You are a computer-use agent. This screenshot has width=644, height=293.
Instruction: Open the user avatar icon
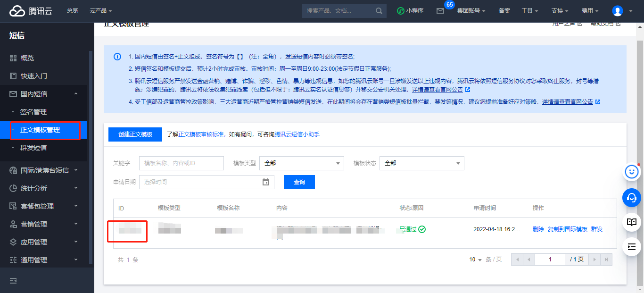(617, 10)
